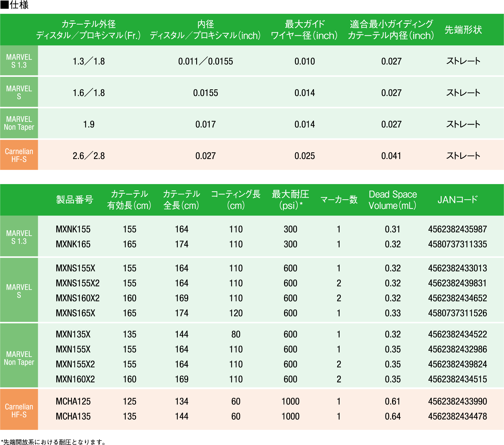Image resolution: width=504 pixels, height=445 pixels.
Task: Select JAN code 4562382439831
Action: (x=457, y=283)
